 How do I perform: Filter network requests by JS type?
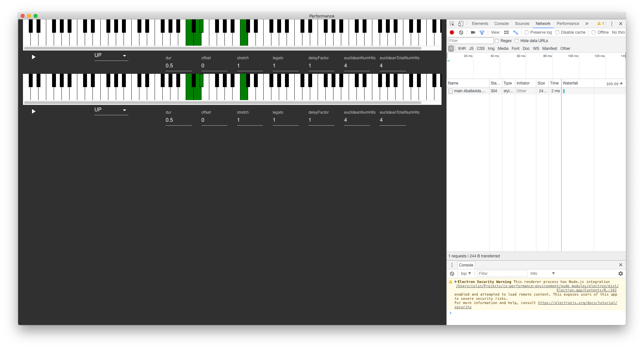(x=471, y=49)
